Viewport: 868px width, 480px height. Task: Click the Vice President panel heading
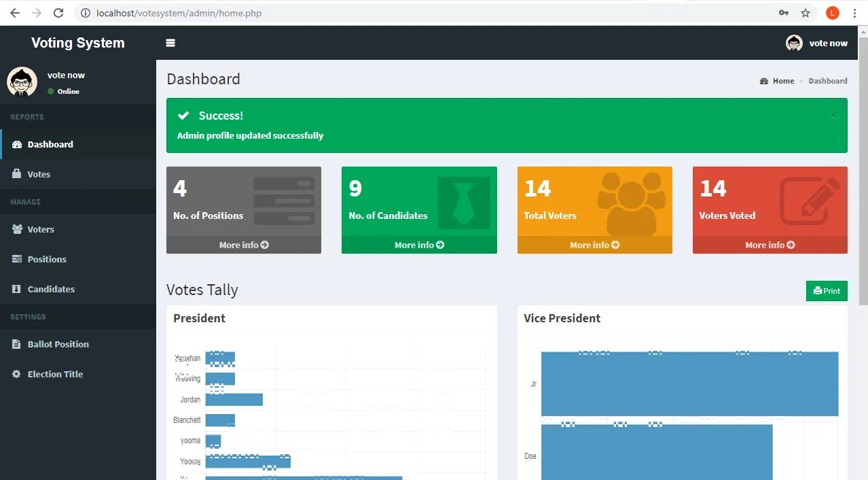[562, 318]
